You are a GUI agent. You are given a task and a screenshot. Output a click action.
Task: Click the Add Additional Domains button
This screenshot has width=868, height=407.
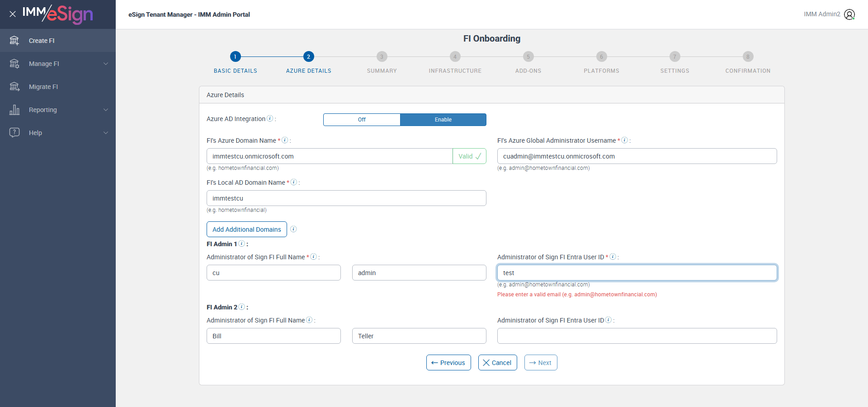tap(247, 229)
